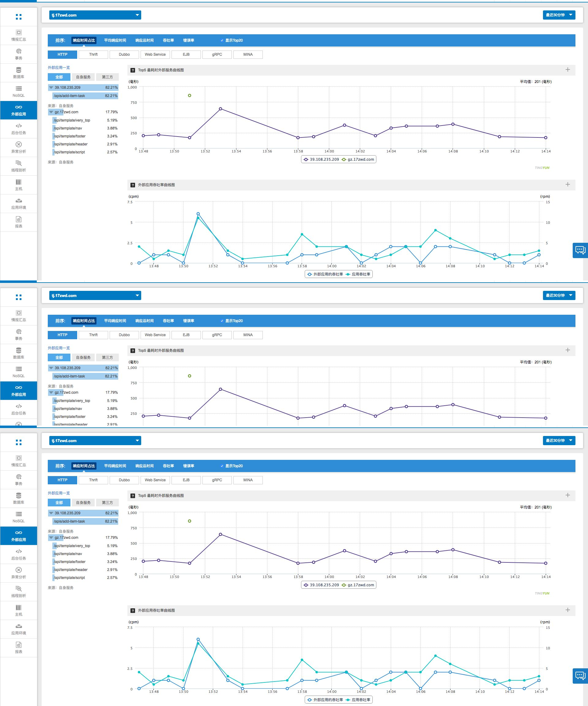Screen dimensions: 588x706
Task: Toggle 显示Top20 checkbox in the topmost sort bar
Action: [222, 40]
